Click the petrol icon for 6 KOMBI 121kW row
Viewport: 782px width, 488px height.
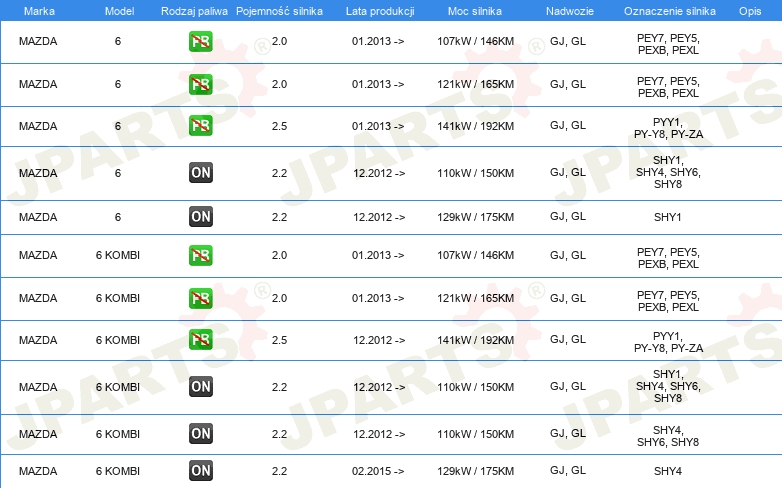pyautogui.click(x=200, y=298)
